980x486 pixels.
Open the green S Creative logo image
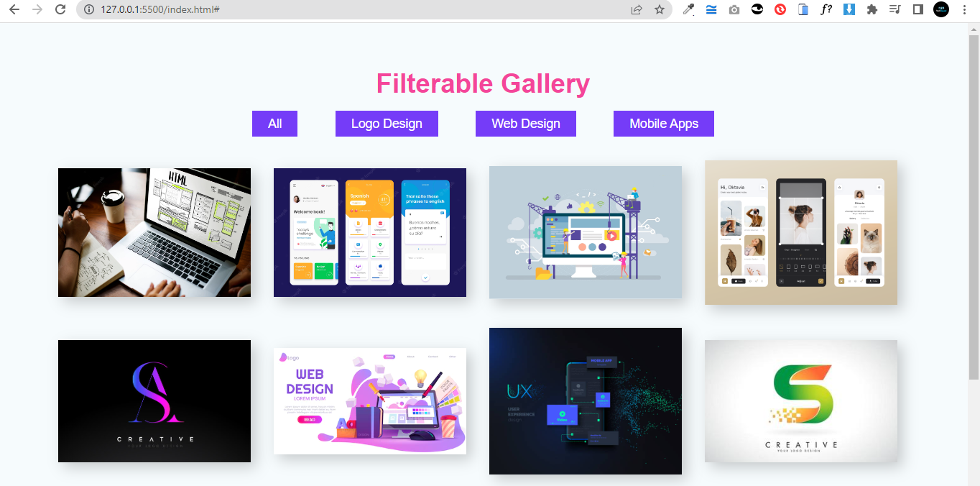pos(801,401)
